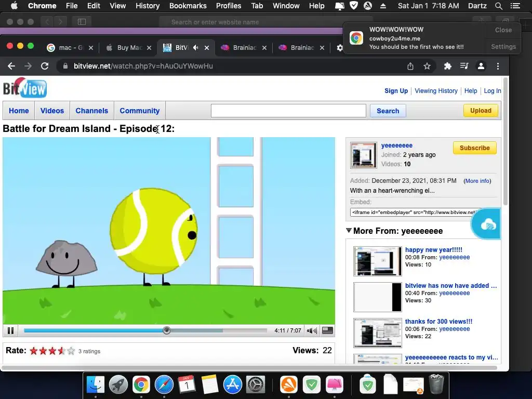
Task: Click the Log In link
Action: [493, 91]
